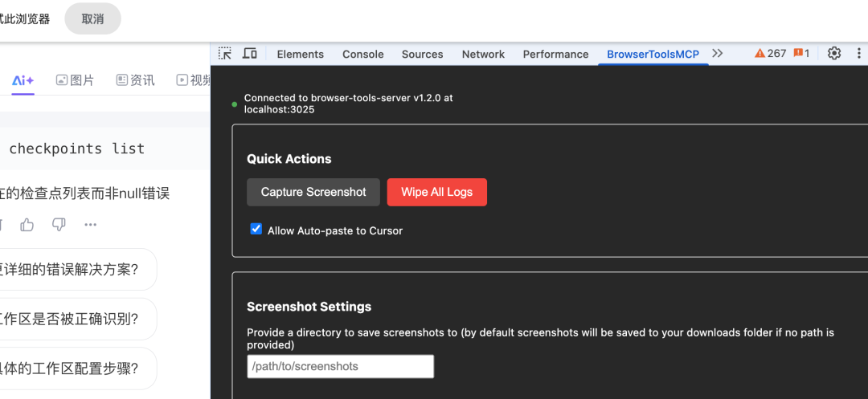The height and width of the screenshot is (399, 868).
Task: Click the 取消 button
Action: tap(92, 19)
